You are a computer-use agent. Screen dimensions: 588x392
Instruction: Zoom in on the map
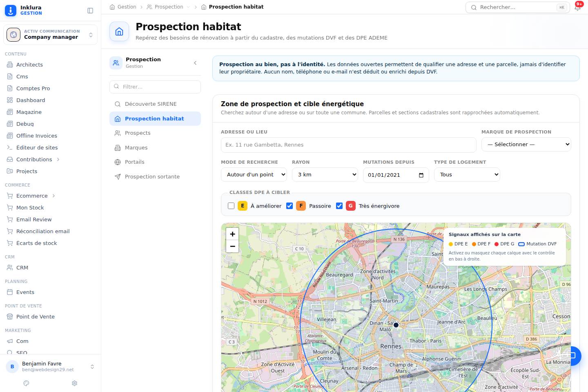click(x=232, y=234)
